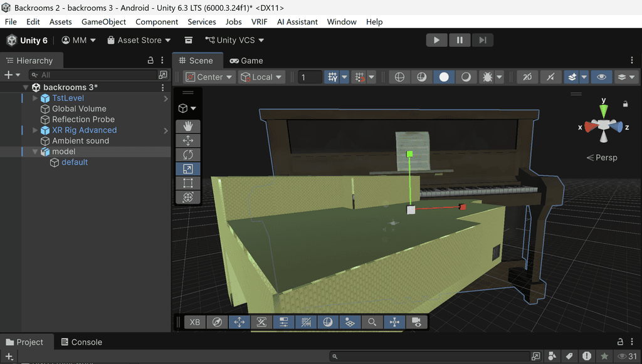
Task: Open the Local rotation dropdown
Action: (x=261, y=77)
